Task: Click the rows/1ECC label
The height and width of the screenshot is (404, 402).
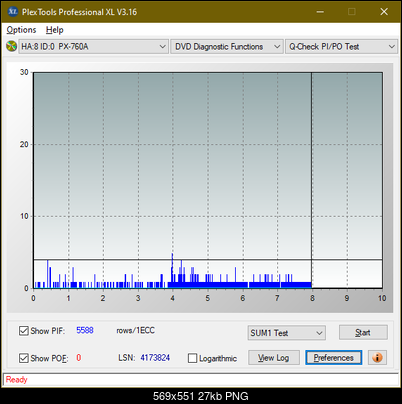Action: pyautogui.click(x=135, y=330)
